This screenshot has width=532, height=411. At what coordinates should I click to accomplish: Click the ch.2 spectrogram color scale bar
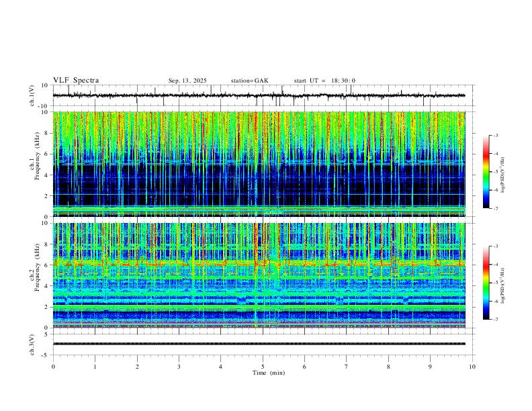click(486, 283)
